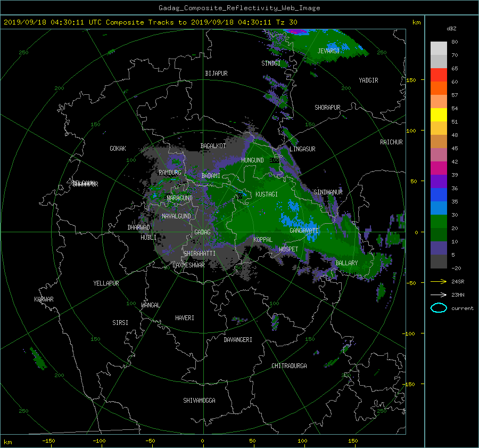Click the SIRSI city label
The image size is (479, 448).
point(120,323)
